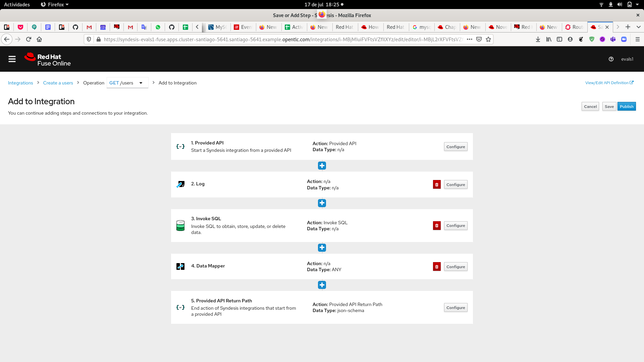Save the current integration
Viewport: 644px width, 362px height.
(x=609, y=107)
